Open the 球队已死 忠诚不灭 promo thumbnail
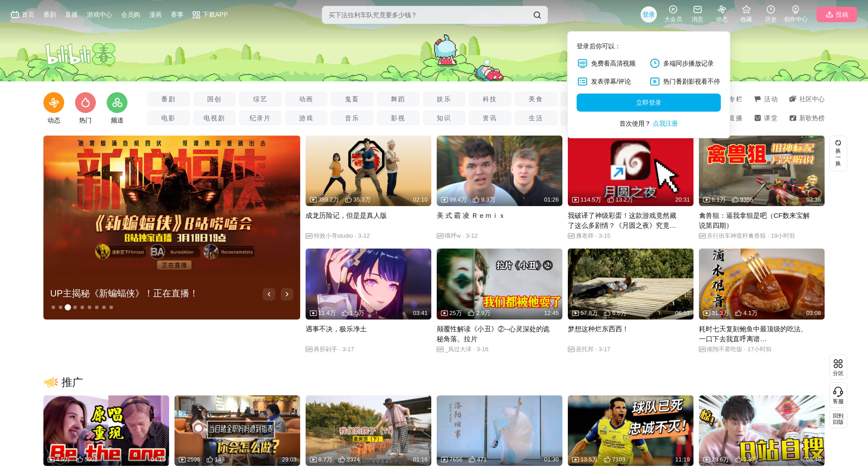This screenshot has width=868, height=470. pyautogui.click(x=631, y=431)
